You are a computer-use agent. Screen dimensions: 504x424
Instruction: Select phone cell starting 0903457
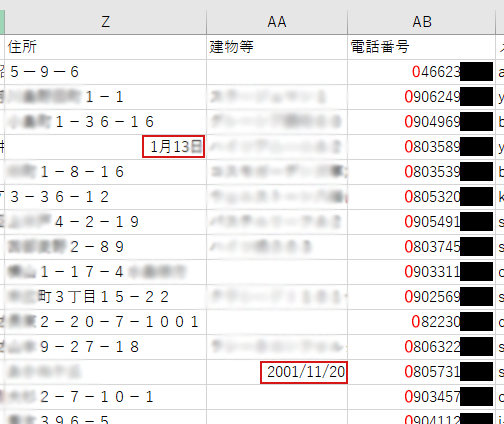(x=422, y=397)
